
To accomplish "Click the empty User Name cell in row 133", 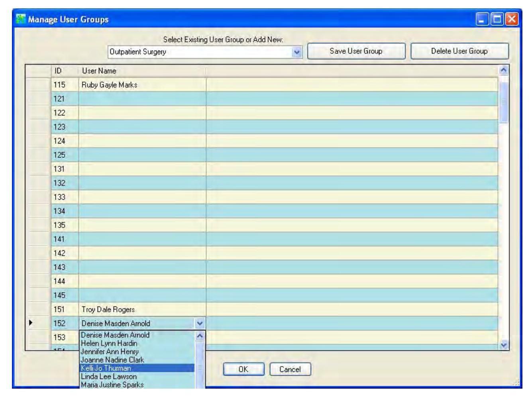I will point(142,197).
